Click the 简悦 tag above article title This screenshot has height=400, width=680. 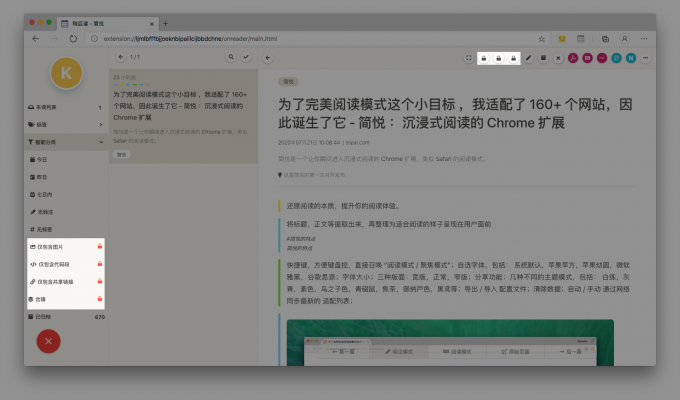coord(289,81)
